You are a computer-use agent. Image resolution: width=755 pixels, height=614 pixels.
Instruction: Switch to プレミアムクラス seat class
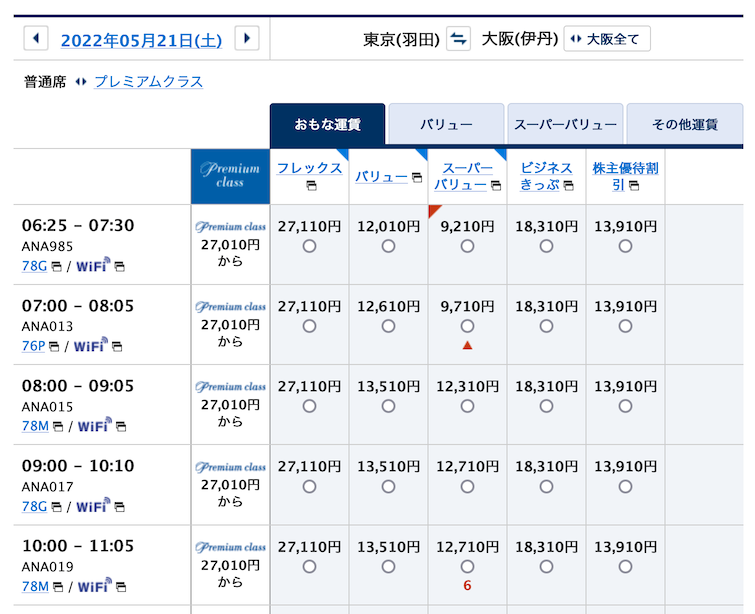(x=148, y=82)
